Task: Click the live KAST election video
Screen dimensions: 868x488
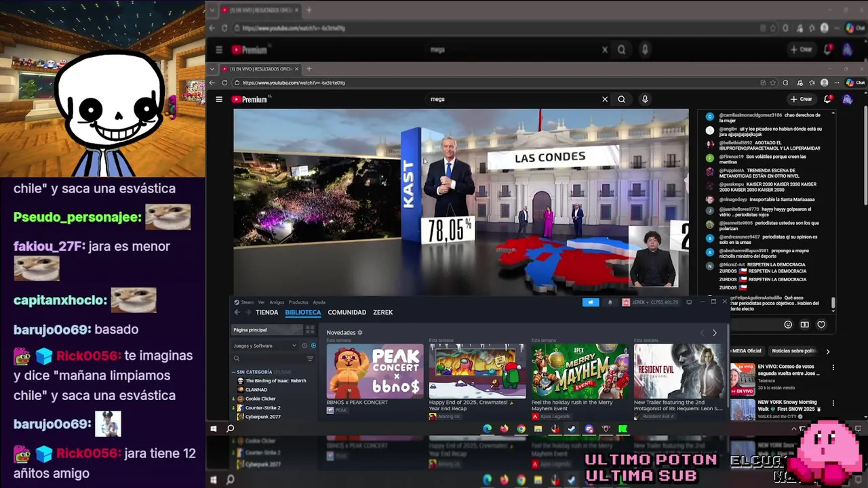Action: click(x=461, y=202)
